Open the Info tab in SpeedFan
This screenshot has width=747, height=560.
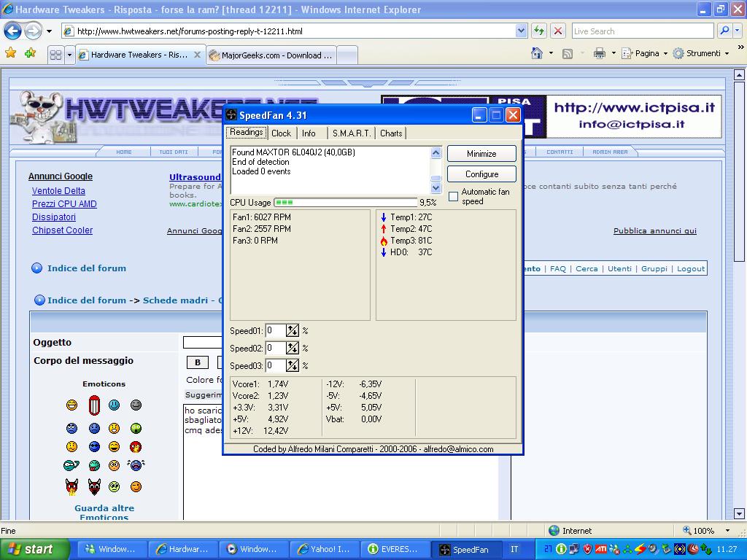309,133
